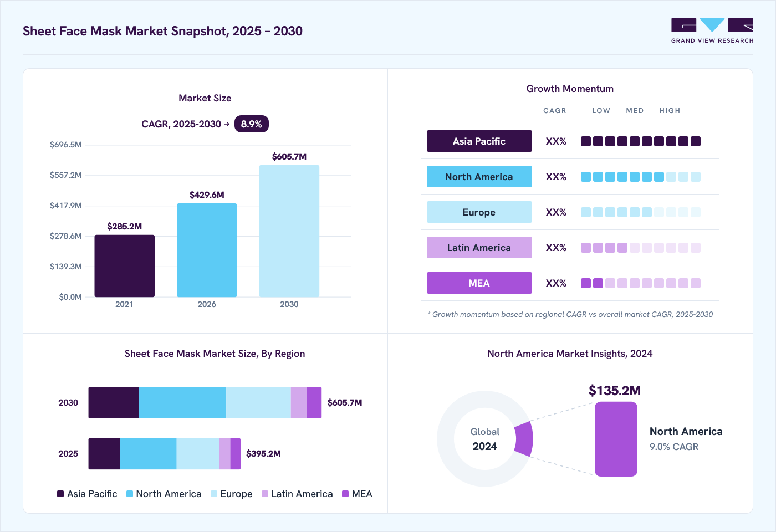Select the Asia Pacific region label

click(x=479, y=141)
